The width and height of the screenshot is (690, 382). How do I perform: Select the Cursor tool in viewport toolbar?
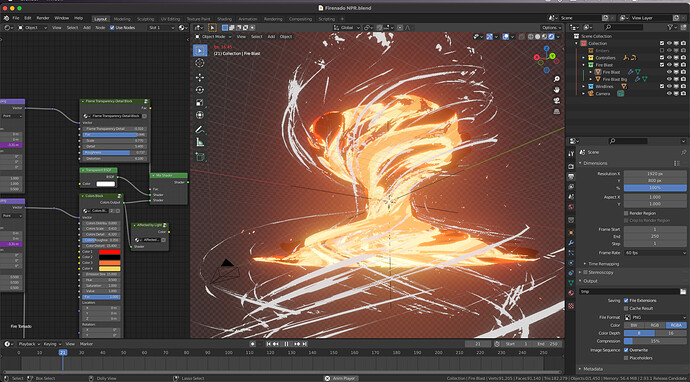[x=200, y=63]
